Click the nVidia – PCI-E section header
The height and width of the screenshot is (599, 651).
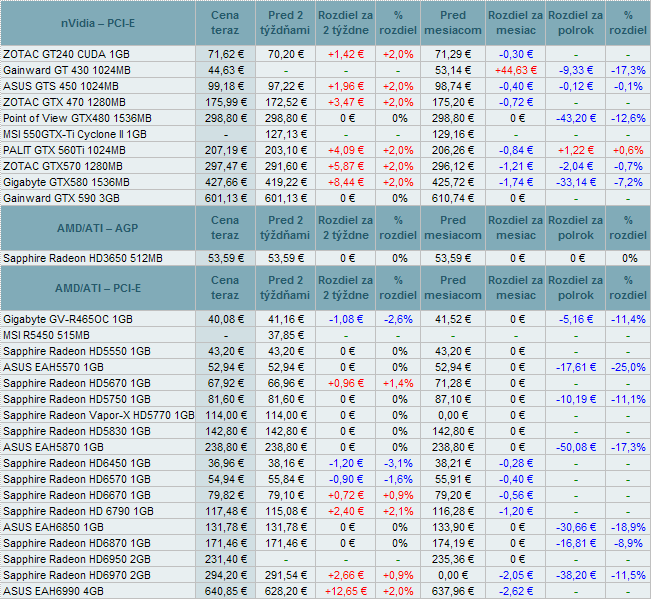(98, 23)
